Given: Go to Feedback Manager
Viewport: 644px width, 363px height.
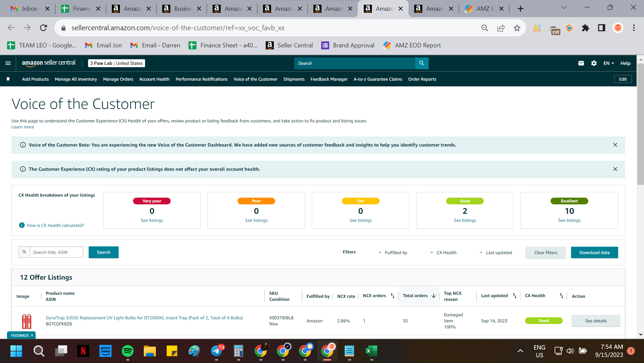Looking at the screenshot, I should 329,79.
